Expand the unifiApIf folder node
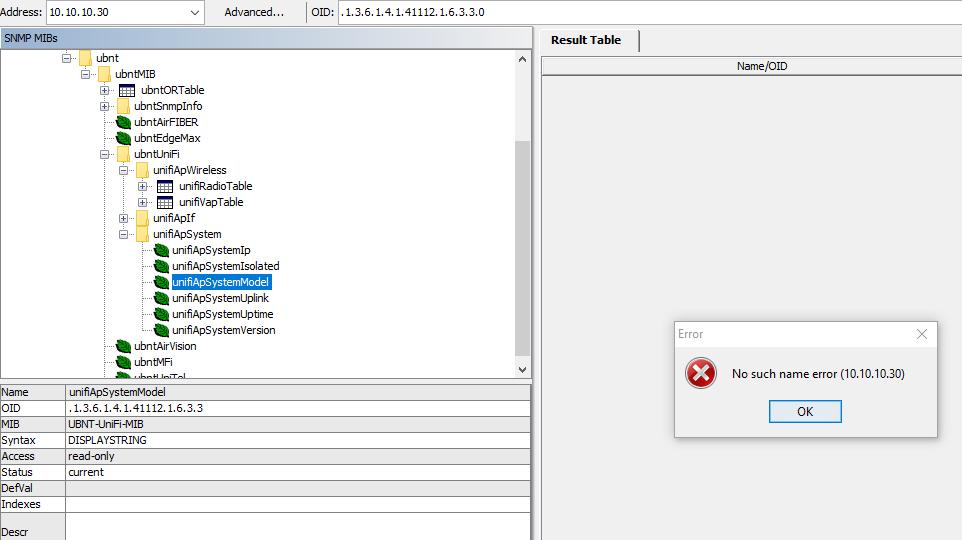This screenshot has width=962, height=540. [x=124, y=218]
